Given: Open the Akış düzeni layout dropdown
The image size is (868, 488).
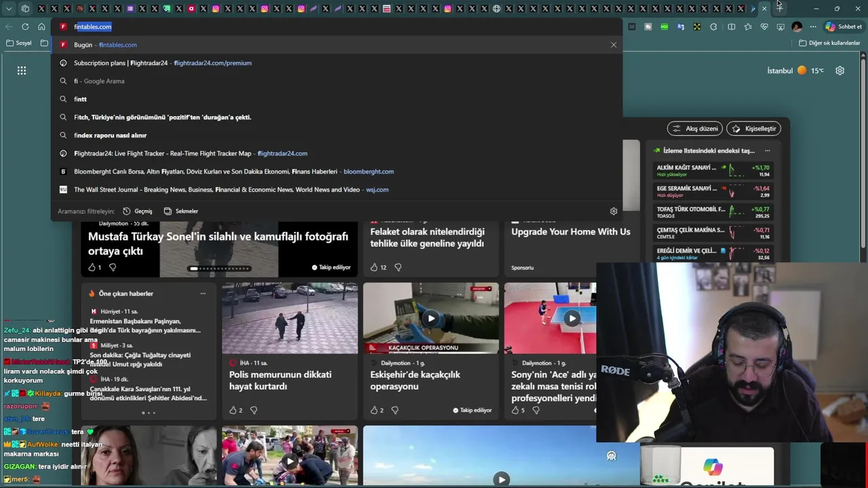Looking at the screenshot, I should click(x=695, y=128).
